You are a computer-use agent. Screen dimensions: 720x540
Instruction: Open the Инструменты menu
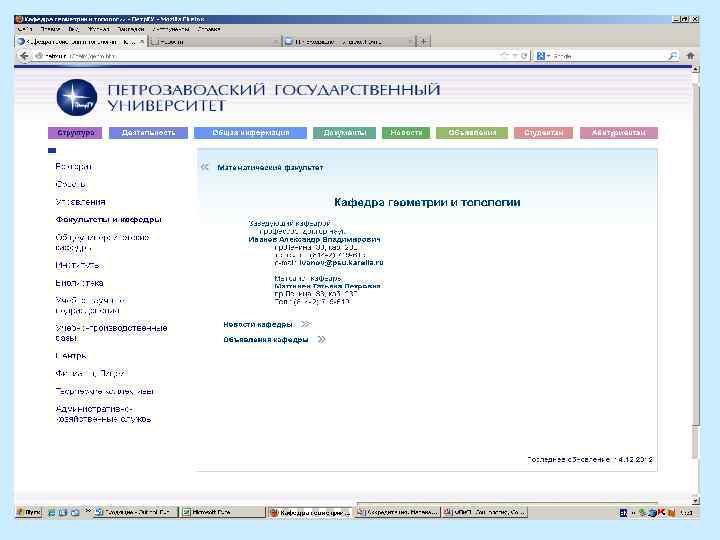pos(171,29)
